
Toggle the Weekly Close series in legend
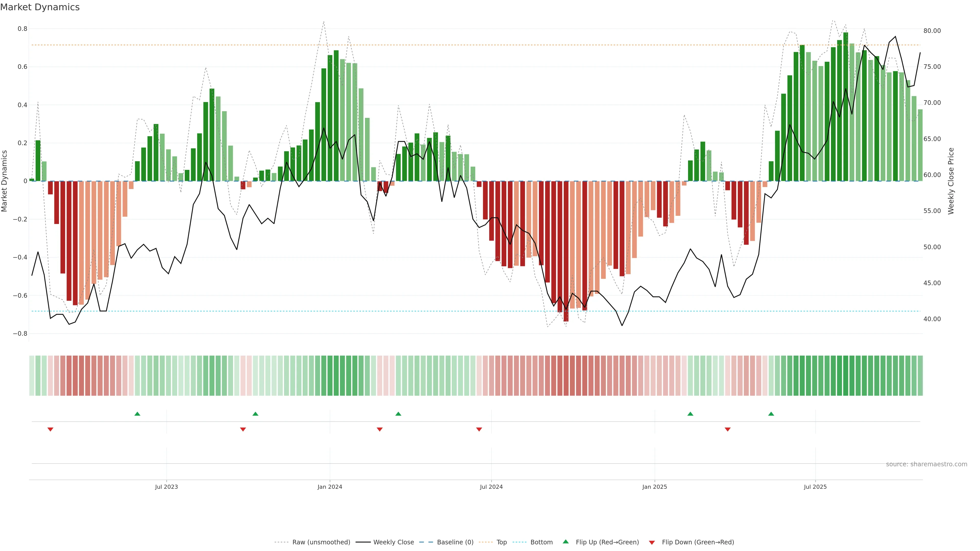393,542
